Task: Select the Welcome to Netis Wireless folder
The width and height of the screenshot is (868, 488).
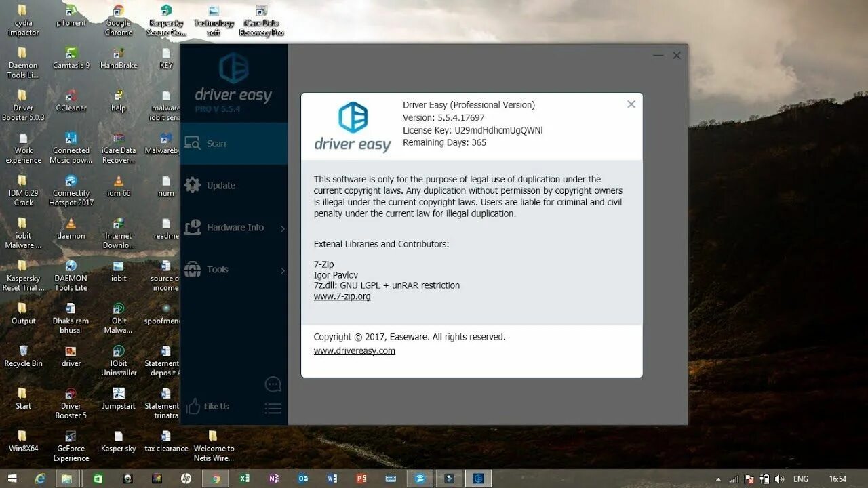Action: tap(214, 446)
